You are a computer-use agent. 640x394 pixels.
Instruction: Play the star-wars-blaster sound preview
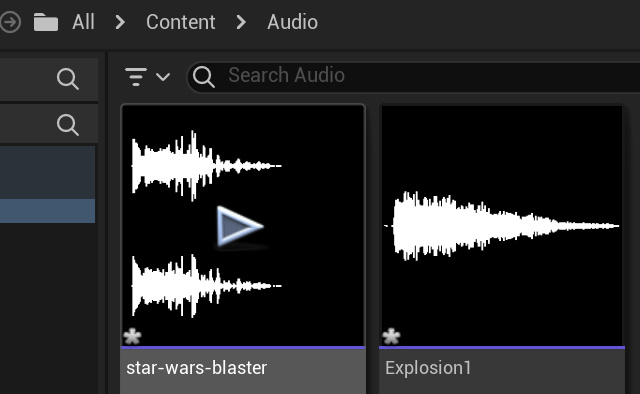pos(240,226)
